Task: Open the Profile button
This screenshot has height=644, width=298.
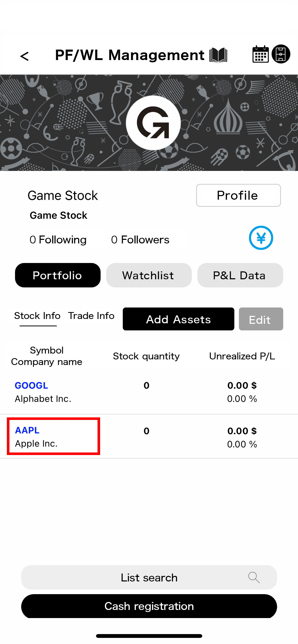Action: 238,195
